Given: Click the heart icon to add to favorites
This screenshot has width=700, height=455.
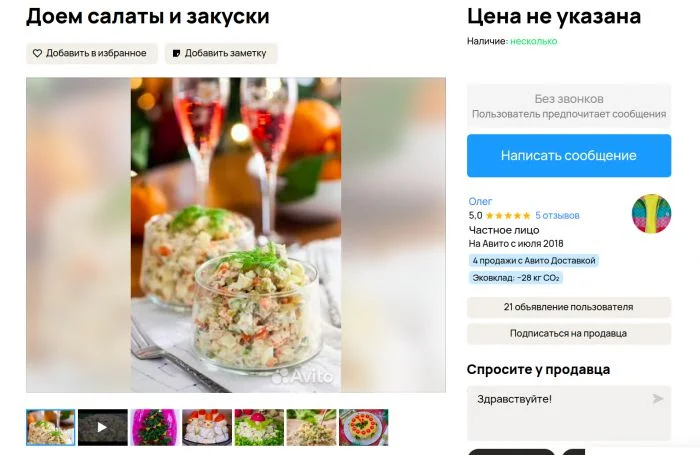Looking at the screenshot, I should [x=38, y=53].
